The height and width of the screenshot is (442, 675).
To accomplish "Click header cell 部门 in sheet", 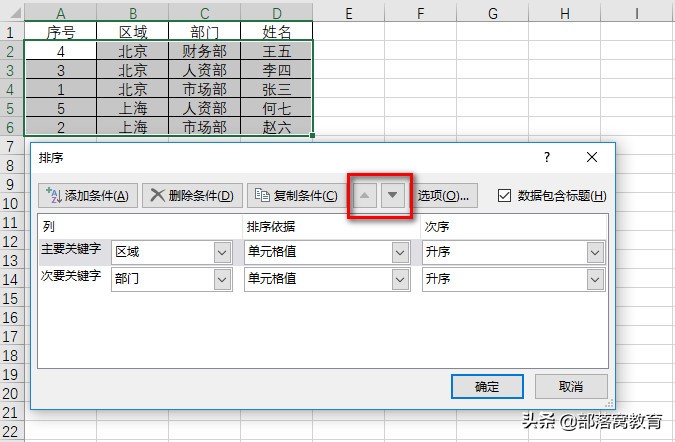I will [204, 32].
